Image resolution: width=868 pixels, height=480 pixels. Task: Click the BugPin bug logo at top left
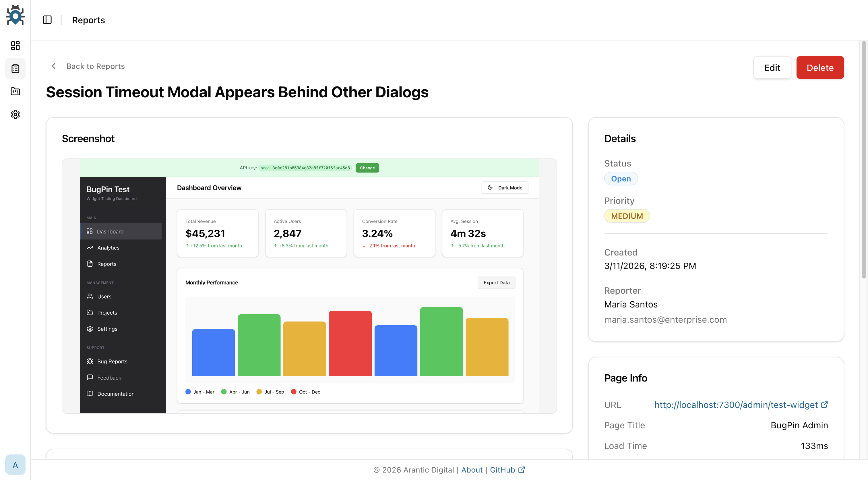15,15
